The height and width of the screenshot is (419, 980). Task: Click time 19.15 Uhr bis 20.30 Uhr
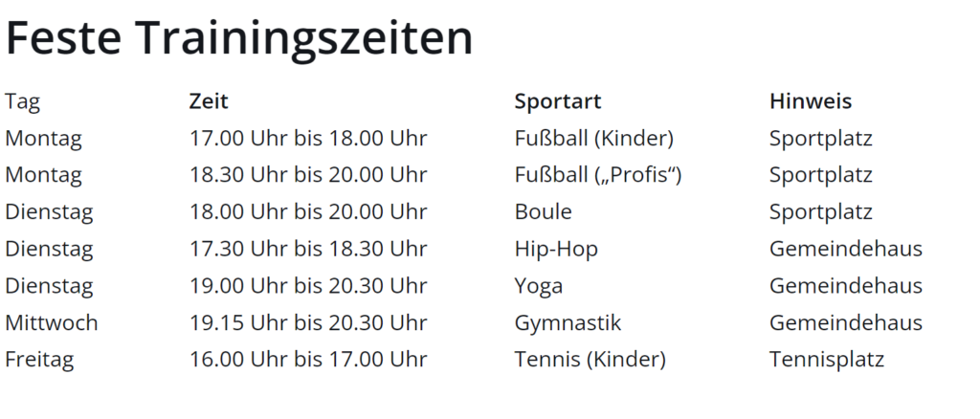307,322
